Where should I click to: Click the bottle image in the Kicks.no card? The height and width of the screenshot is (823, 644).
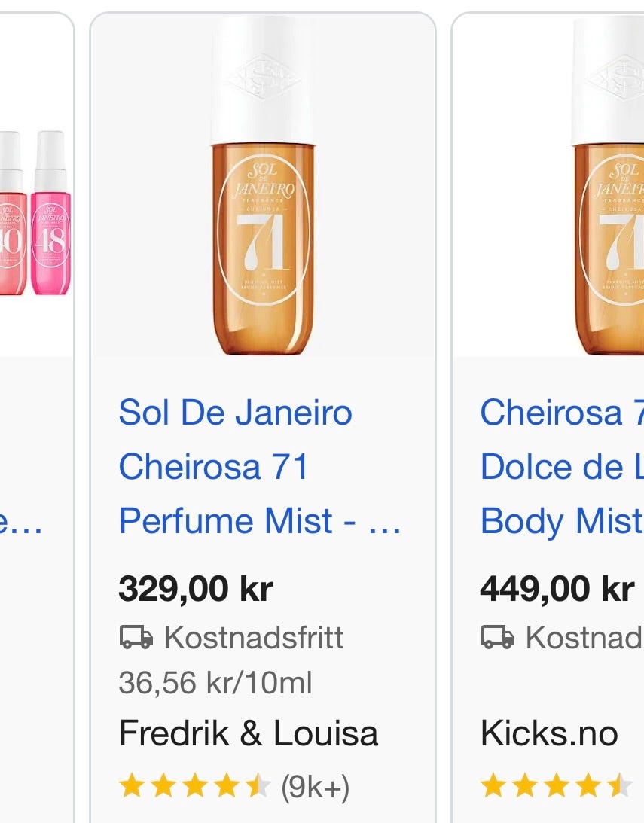point(607,185)
